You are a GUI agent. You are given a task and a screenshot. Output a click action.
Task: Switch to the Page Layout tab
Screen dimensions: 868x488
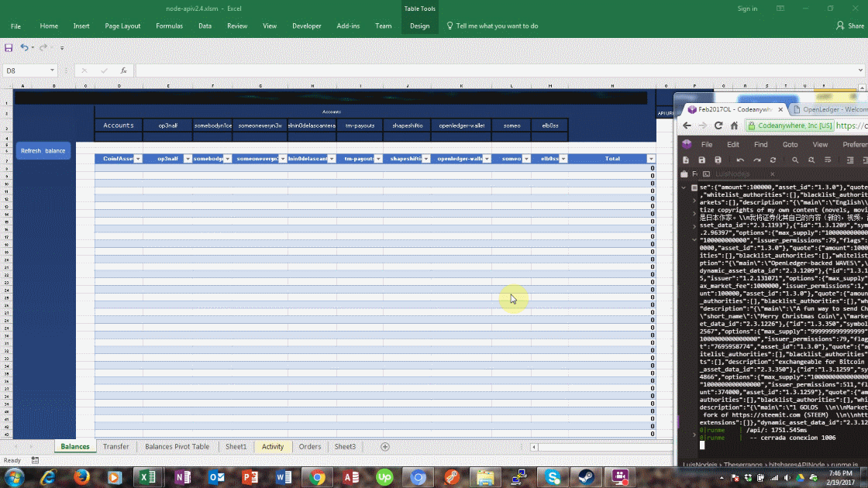122,26
